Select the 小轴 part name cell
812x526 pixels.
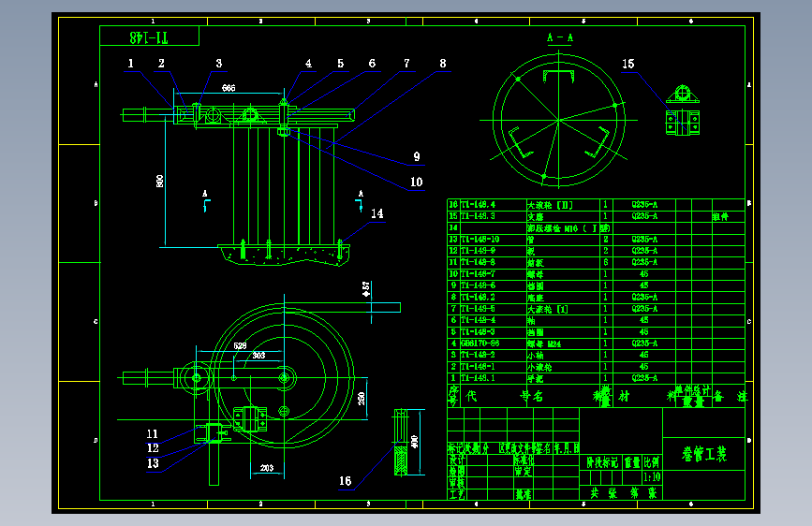[x=536, y=356]
